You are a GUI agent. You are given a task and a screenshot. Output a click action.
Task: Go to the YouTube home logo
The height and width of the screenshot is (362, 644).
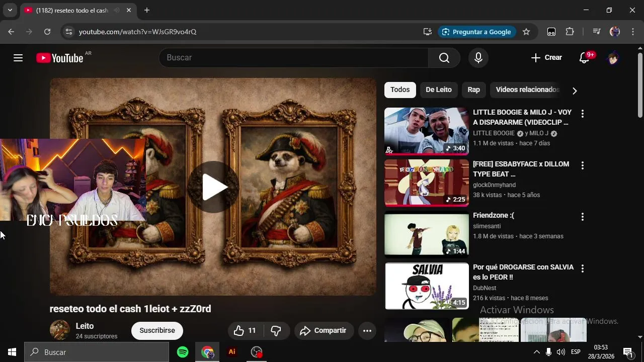(60, 58)
